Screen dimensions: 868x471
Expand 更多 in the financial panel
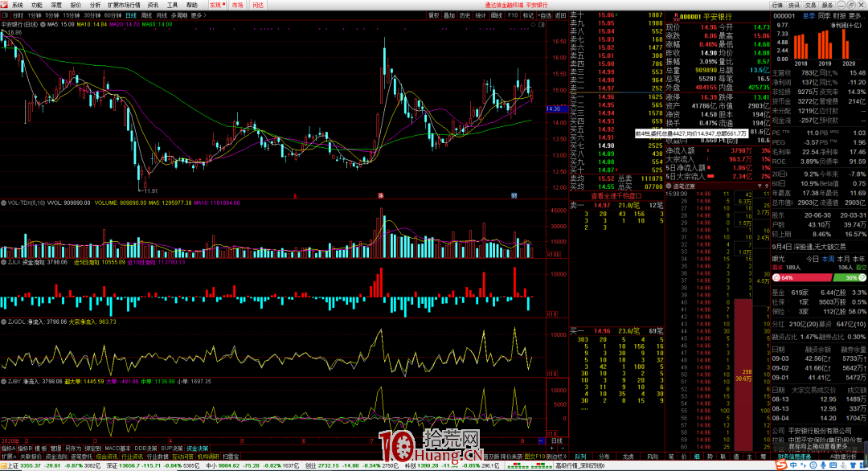[855, 16]
